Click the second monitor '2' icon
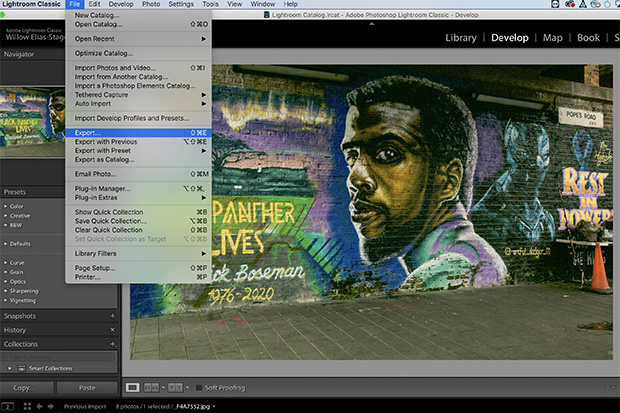Screen dimensions: 620x413 (8, 406)
